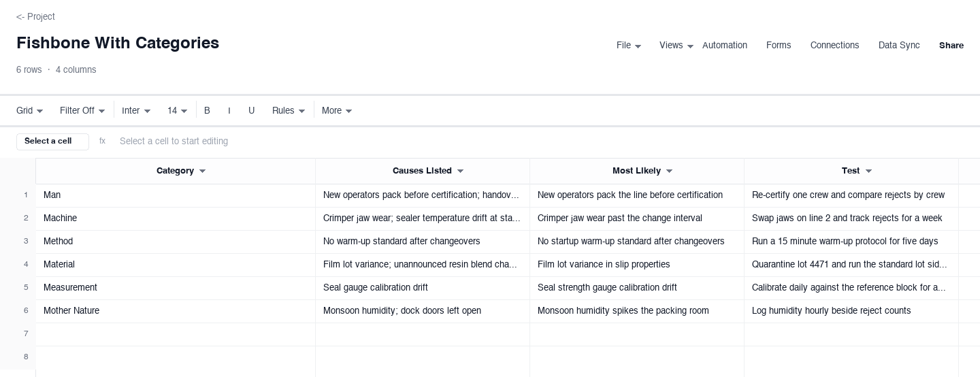The height and width of the screenshot is (377, 980).
Task: Select cell 'New operators pack before certification; handov...'
Action: click(x=423, y=195)
